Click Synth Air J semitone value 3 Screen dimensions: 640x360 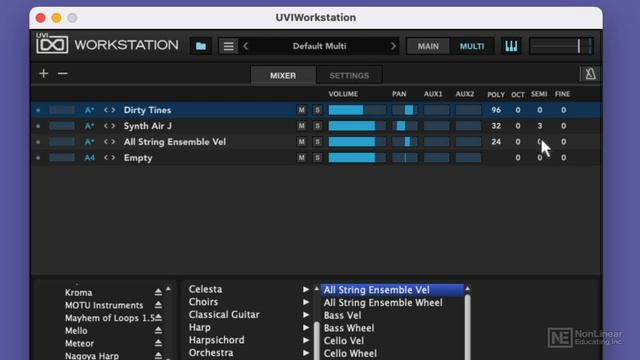tap(540, 126)
